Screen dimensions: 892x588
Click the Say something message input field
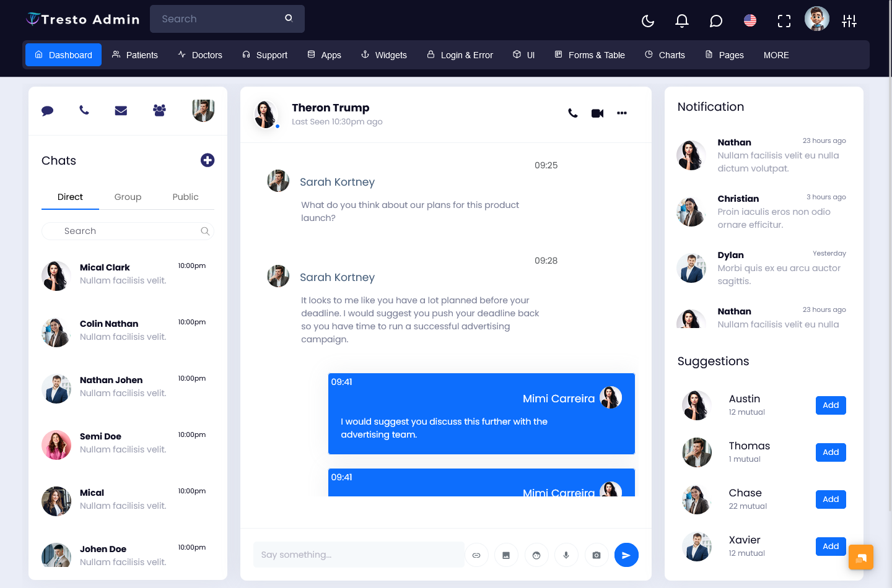tap(358, 555)
